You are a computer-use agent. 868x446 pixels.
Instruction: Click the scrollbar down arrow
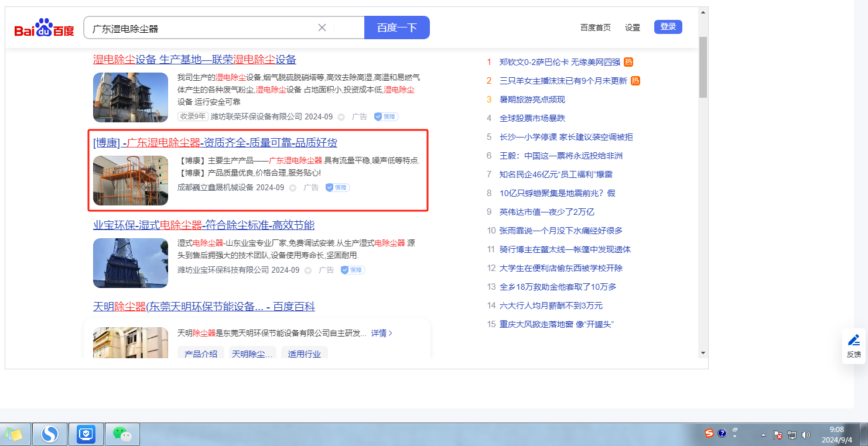pos(703,353)
